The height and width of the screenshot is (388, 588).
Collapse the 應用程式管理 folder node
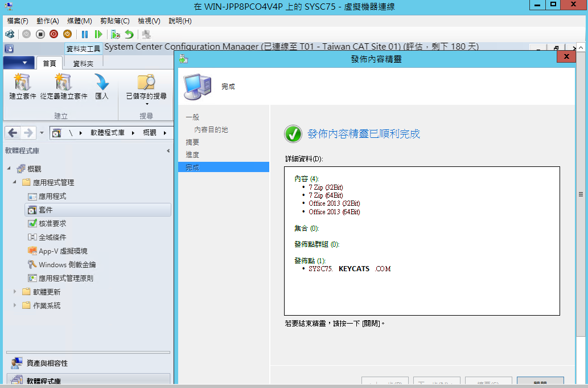point(15,182)
